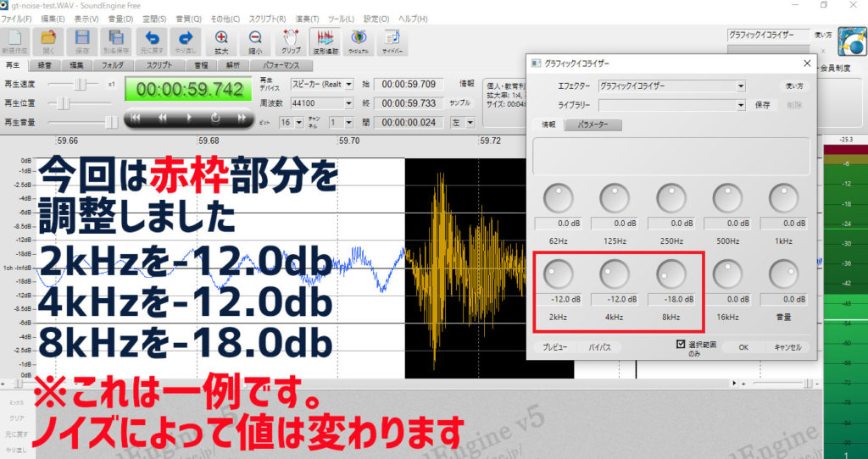
Task: Click the 16kHz equalizer knob
Action: (x=727, y=274)
